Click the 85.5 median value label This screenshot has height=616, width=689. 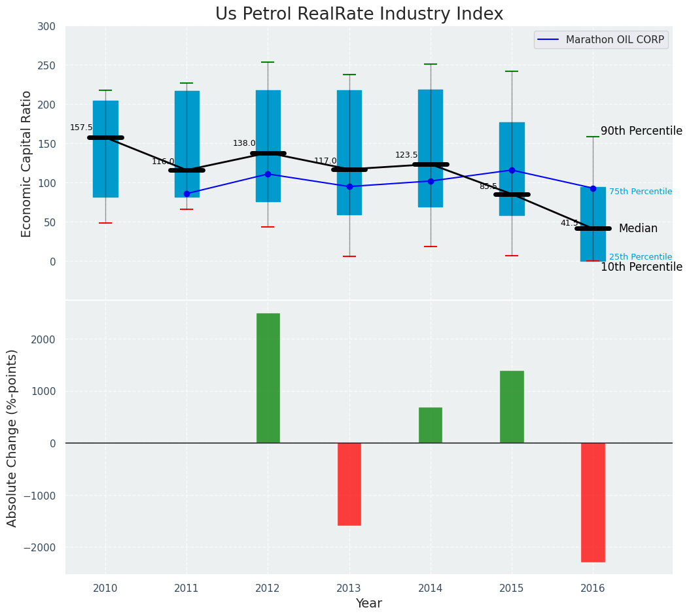point(488,186)
